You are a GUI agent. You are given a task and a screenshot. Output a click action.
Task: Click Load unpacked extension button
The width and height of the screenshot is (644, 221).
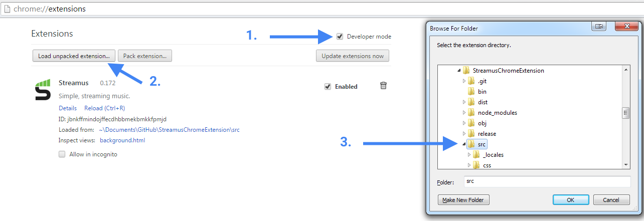click(74, 56)
